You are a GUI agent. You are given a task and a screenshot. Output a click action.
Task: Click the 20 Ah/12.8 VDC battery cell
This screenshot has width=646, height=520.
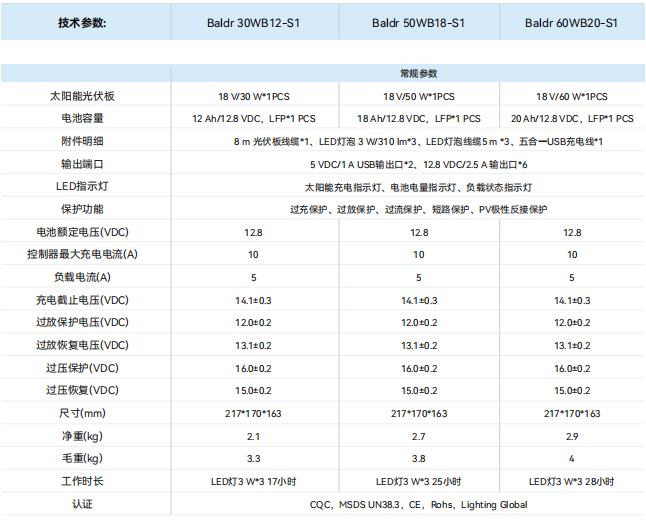[572, 119]
